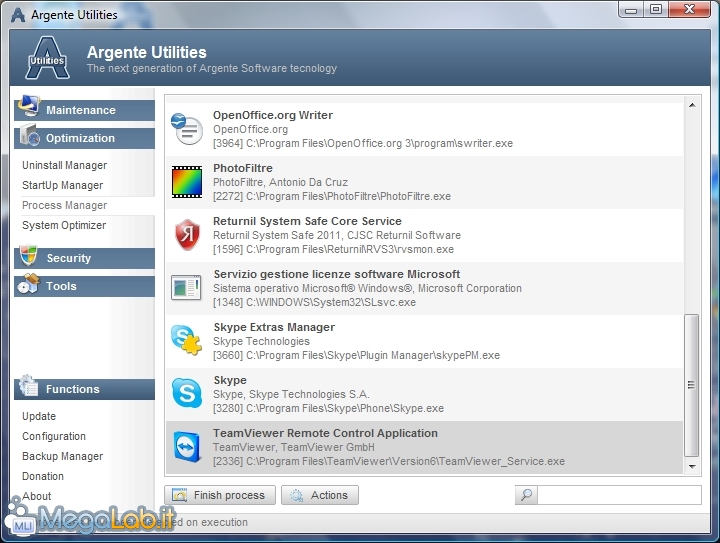Select the Skype Extras Manager title
Viewport: 720px width, 543px height.
274,327
